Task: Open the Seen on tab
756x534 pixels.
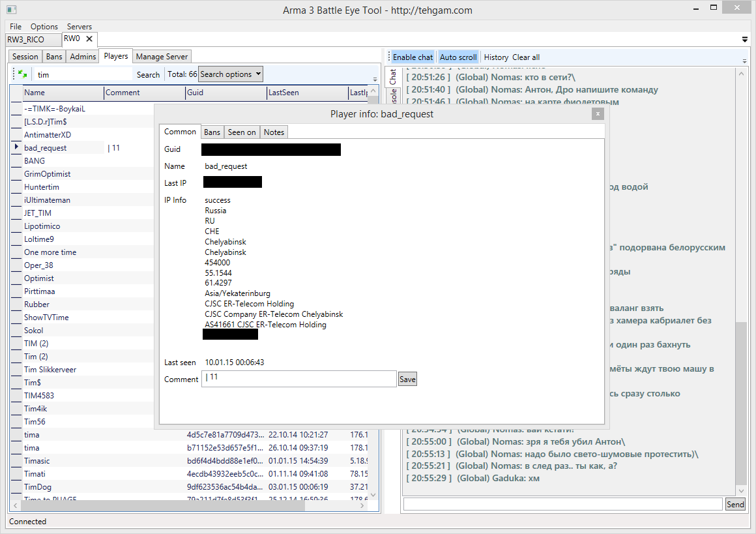Action: pyautogui.click(x=242, y=132)
